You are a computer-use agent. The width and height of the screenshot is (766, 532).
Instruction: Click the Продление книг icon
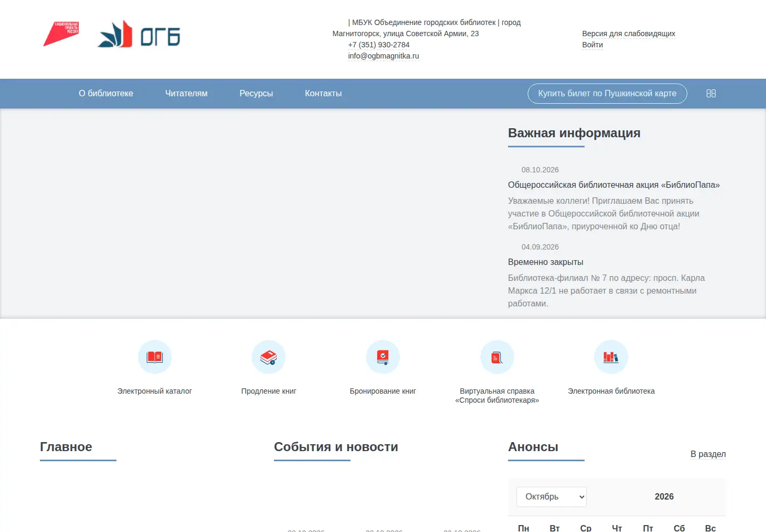coord(269,357)
